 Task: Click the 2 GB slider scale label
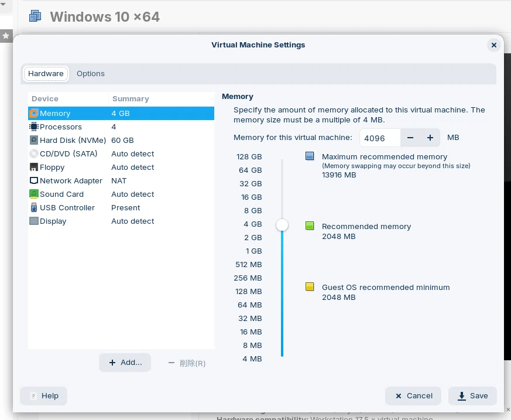(x=253, y=237)
